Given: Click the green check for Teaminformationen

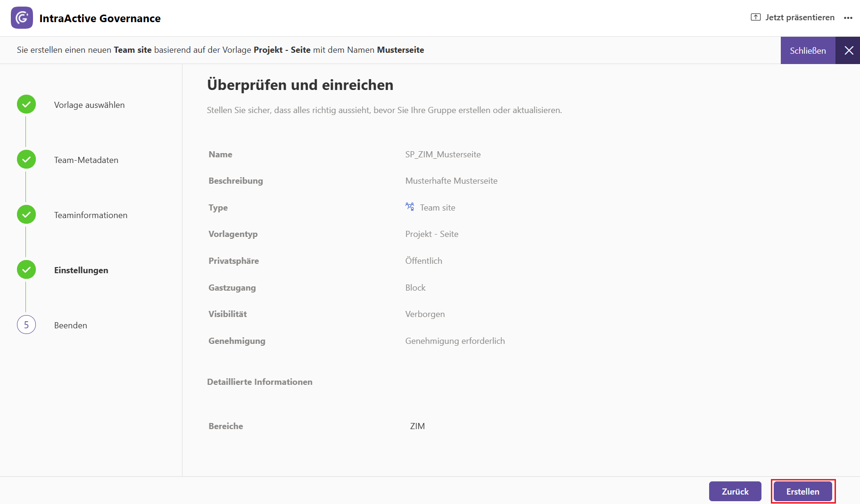Looking at the screenshot, I should 26,215.
